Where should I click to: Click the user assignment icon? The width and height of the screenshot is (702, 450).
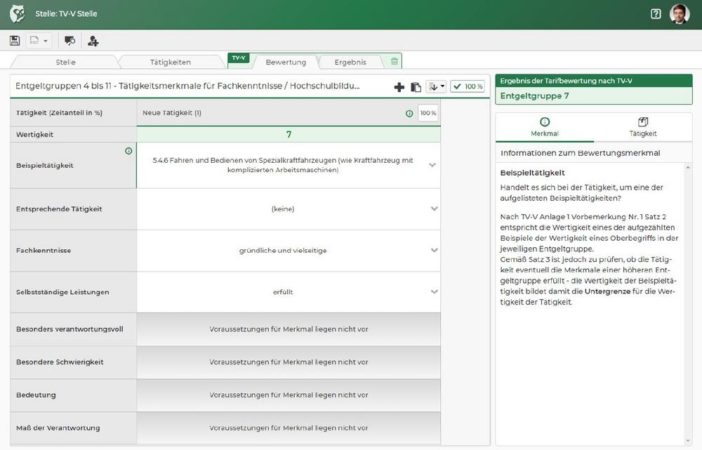[x=93, y=40]
